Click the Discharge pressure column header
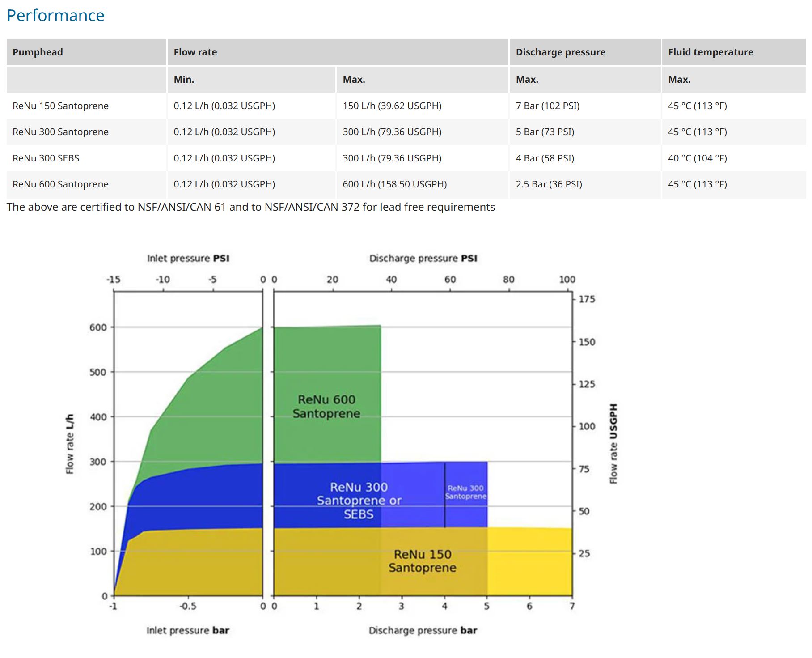The width and height of the screenshot is (812, 658). 560,52
